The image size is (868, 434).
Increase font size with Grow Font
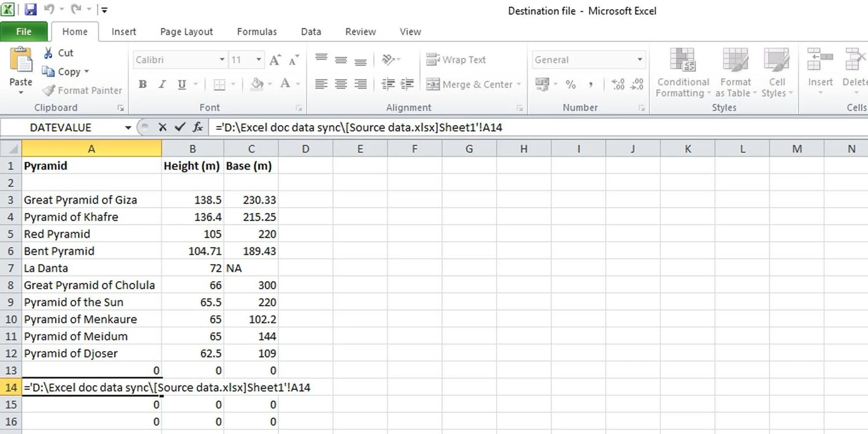[x=275, y=60]
